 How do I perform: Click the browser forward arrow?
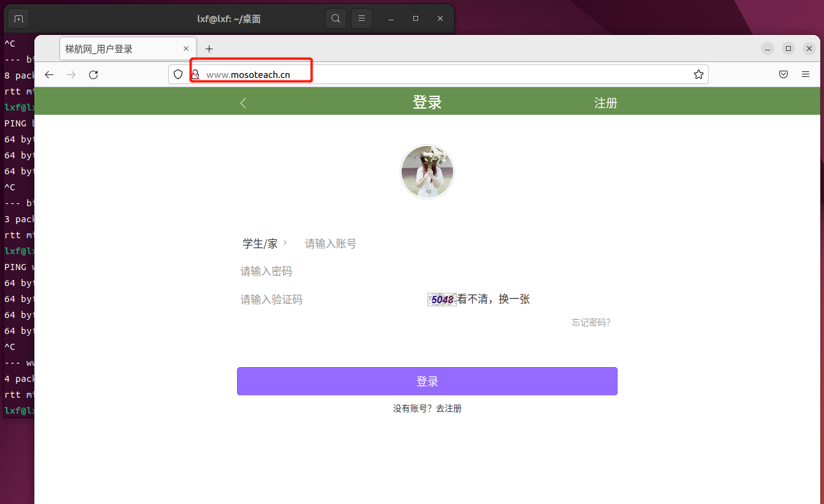[71, 74]
